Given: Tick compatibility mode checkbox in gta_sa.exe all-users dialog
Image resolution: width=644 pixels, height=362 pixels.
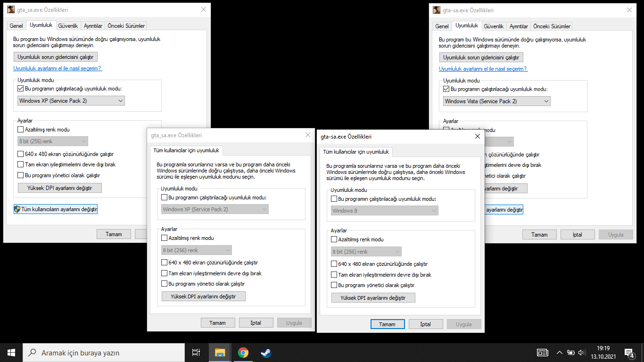Looking at the screenshot, I should 165,197.
